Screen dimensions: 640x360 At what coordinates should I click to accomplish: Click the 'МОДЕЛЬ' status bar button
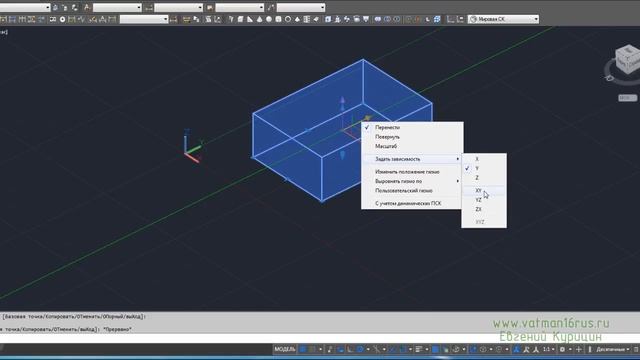point(284,349)
